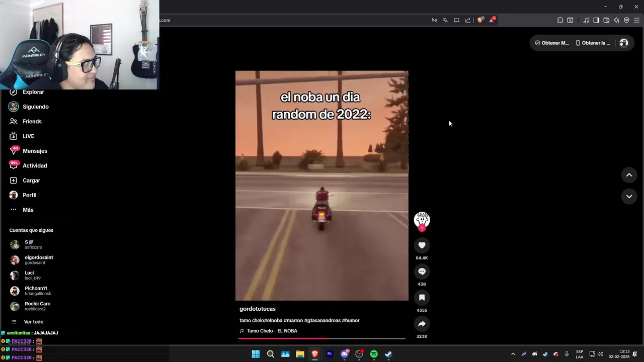644x362 pixels.
Task: Open followed account Pichonn11
Action: pos(32,291)
